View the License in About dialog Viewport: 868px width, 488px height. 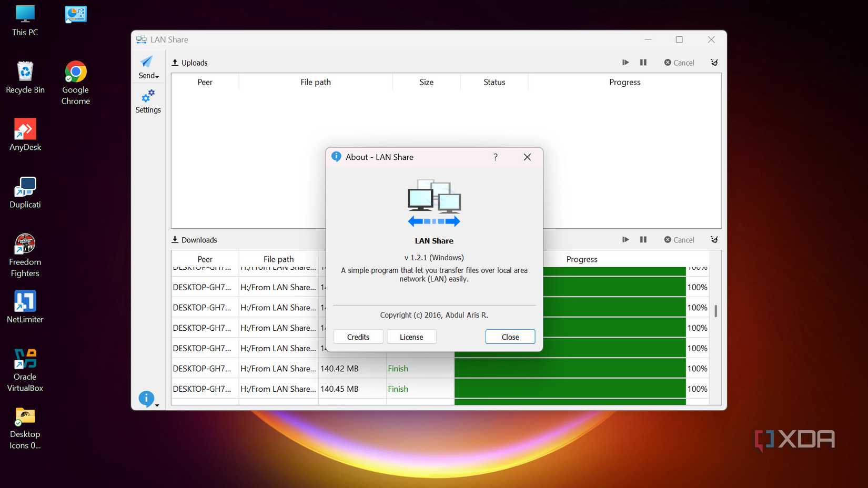pyautogui.click(x=411, y=337)
